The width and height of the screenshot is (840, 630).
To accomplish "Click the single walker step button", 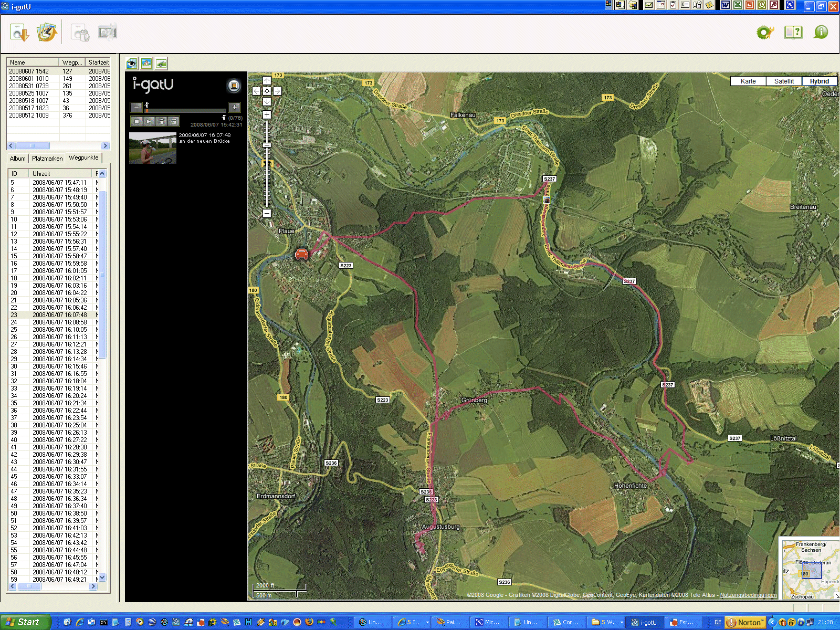I will 161,121.
